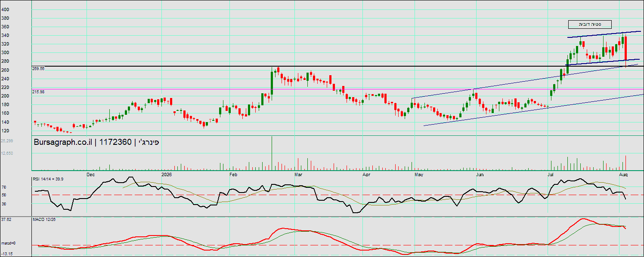Click the 400 price axis label
This screenshot has width=644, height=257.
pyautogui.click(x=6, y=9)
